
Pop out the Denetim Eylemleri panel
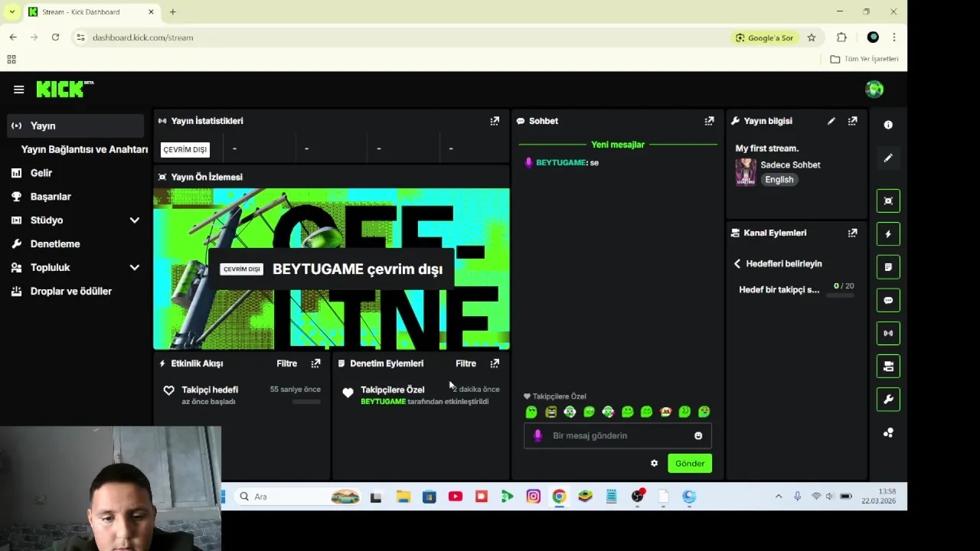495,364
